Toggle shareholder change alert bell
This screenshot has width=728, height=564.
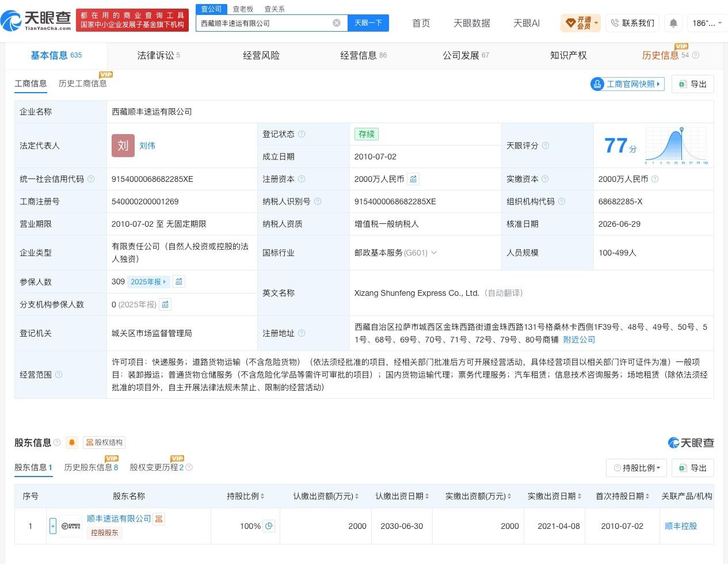[x=72, y=443]
